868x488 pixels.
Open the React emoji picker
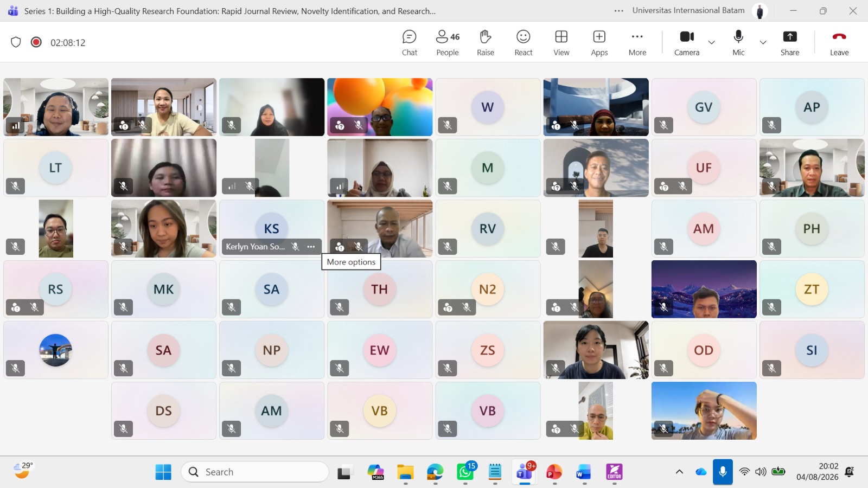tap(524, 43)
